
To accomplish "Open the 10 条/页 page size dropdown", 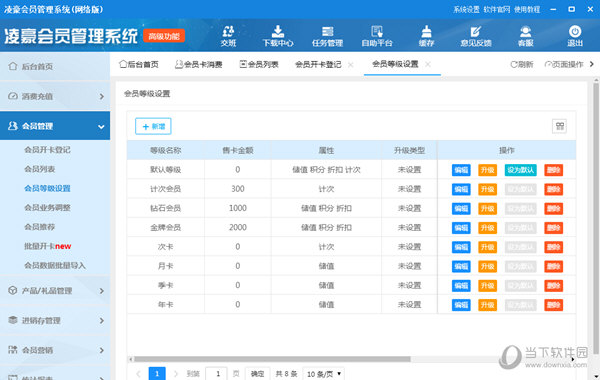I will click(x=323, y=373).
